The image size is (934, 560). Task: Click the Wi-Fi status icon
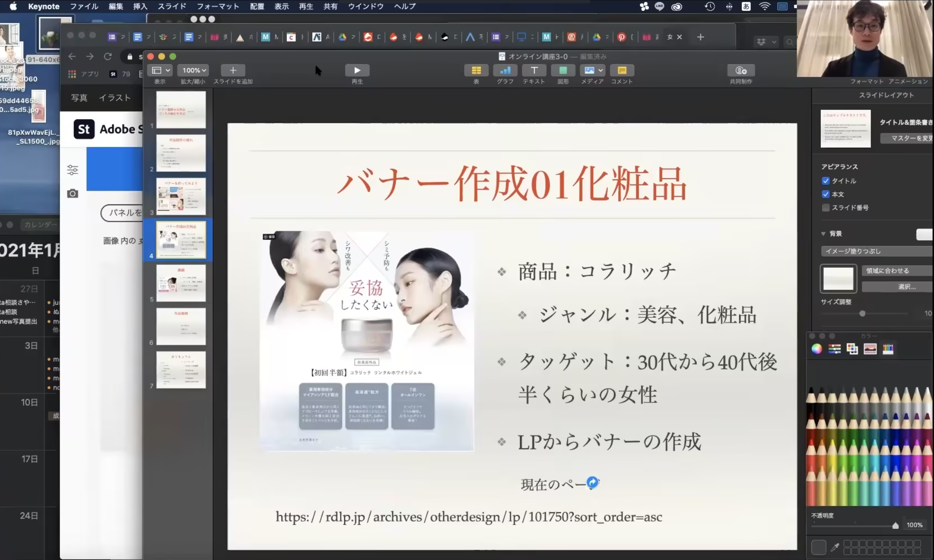(764, 6)
